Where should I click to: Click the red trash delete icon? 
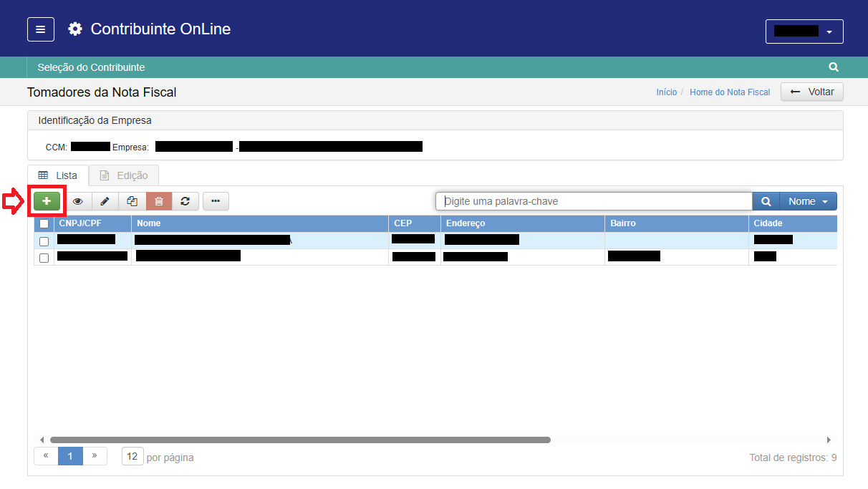(x=159, y=202)
